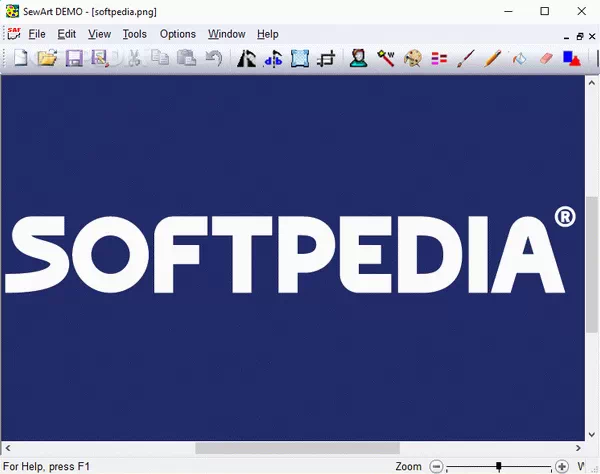Activate the Crop tool

326,59
